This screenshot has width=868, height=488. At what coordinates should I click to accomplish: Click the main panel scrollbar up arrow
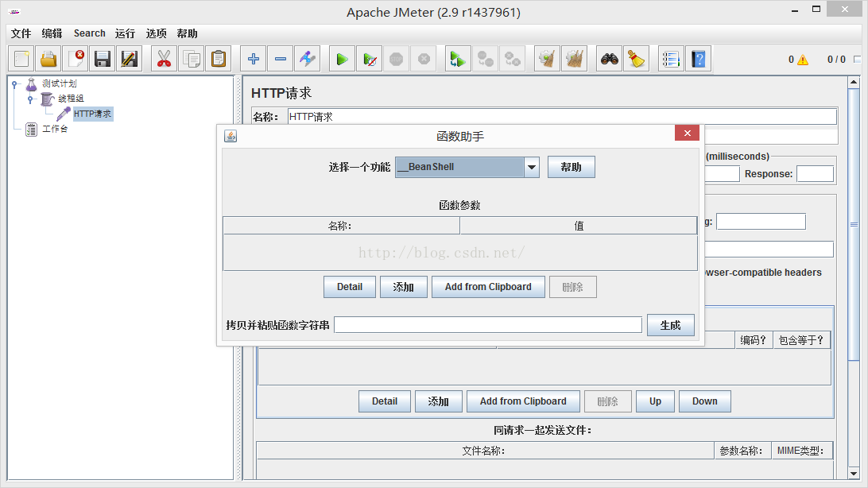pyautogui.click(x=854, y=82)
